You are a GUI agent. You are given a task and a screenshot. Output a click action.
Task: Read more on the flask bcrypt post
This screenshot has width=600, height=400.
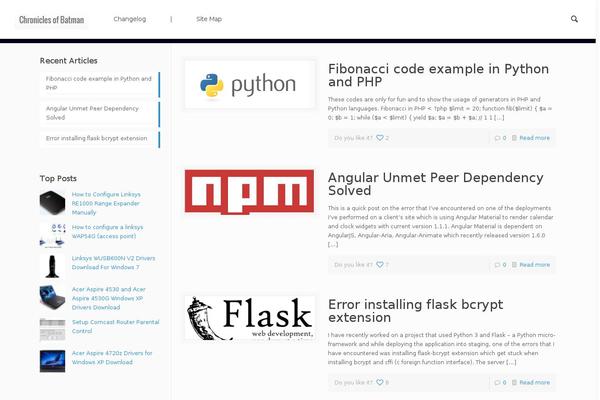tap(534, 382)
